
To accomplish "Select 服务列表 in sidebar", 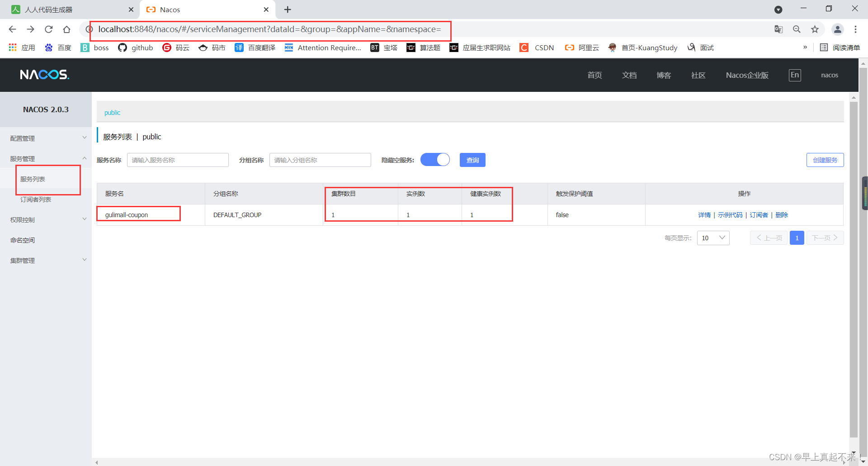I will [33, 179].
